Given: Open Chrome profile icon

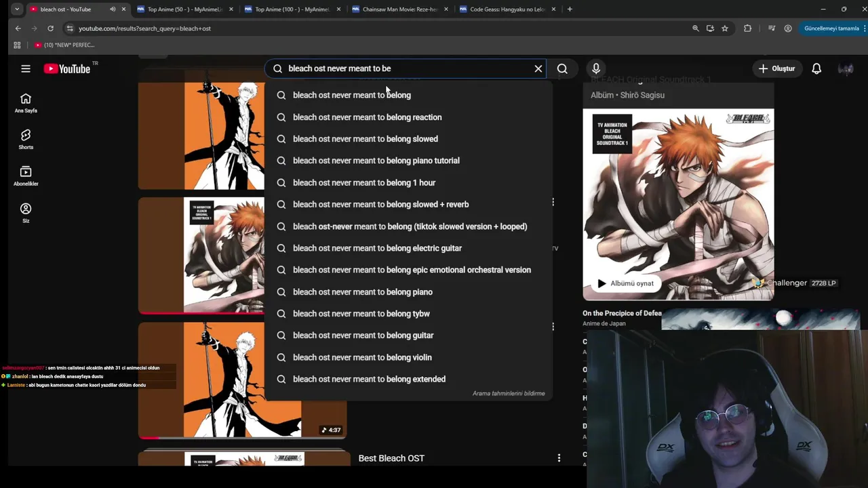Looking at the screenshot, I should 788,28.
